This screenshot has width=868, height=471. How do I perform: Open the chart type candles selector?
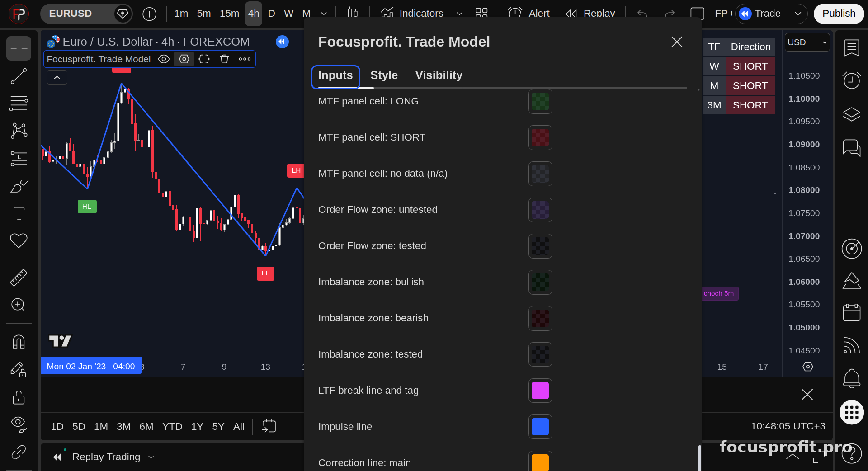[353, 13]
